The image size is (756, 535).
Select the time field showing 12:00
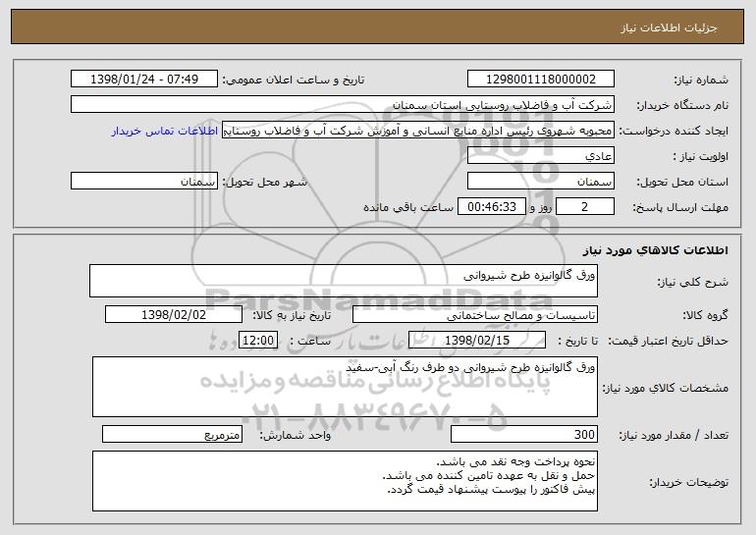(x=258, y=341)
